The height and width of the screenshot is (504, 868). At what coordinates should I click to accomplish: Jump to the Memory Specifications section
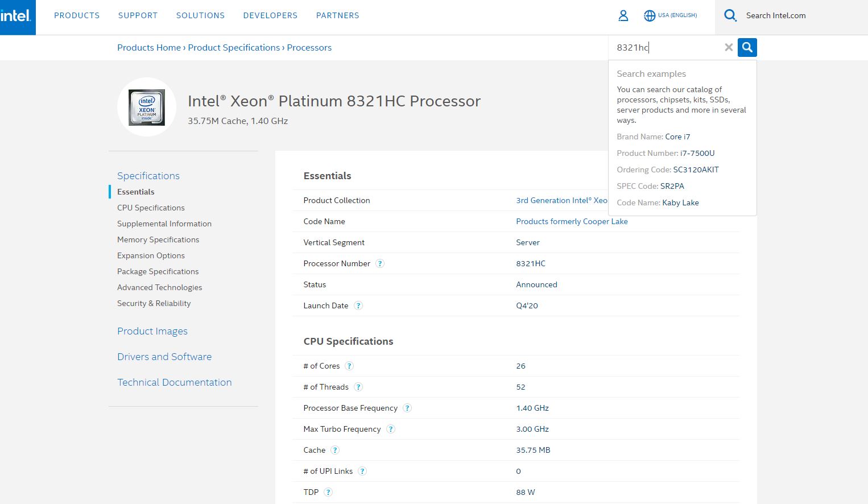pyautogui.click(x=158, y=239)
